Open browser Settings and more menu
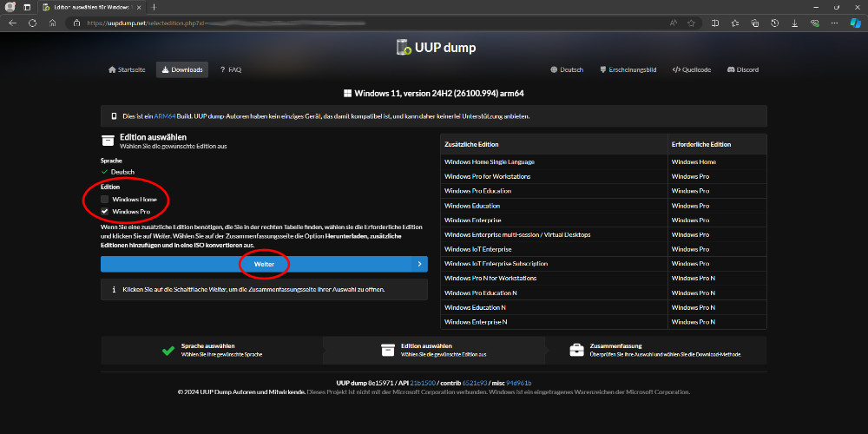Screen dimensions: 868x434 pyautogui.click(x=834, y=23)
